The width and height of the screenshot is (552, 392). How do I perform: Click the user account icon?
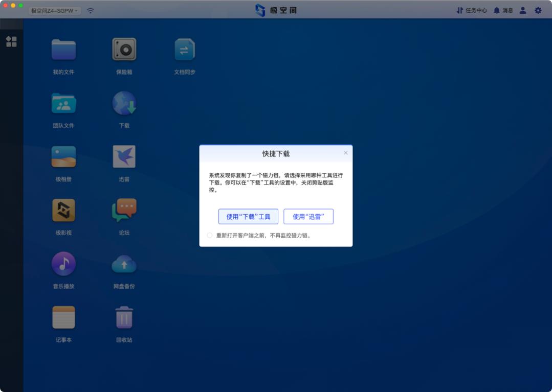pos(523,11)
